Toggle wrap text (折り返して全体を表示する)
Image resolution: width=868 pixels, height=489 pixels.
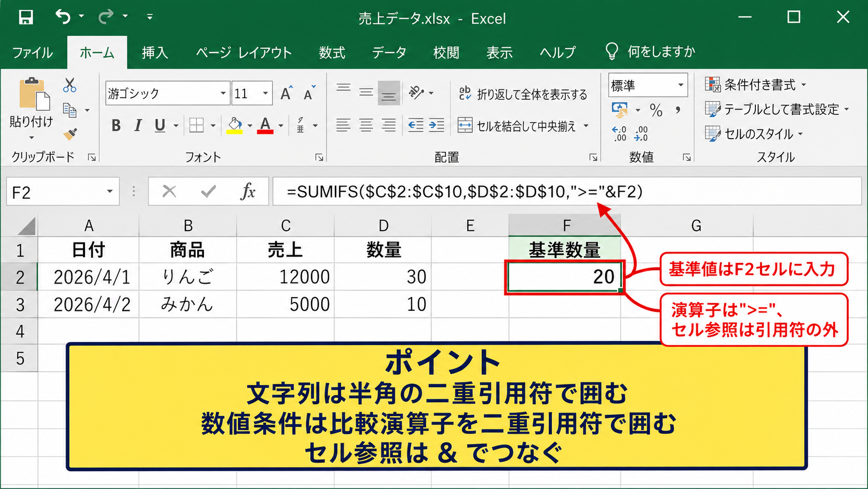[523, 94]
